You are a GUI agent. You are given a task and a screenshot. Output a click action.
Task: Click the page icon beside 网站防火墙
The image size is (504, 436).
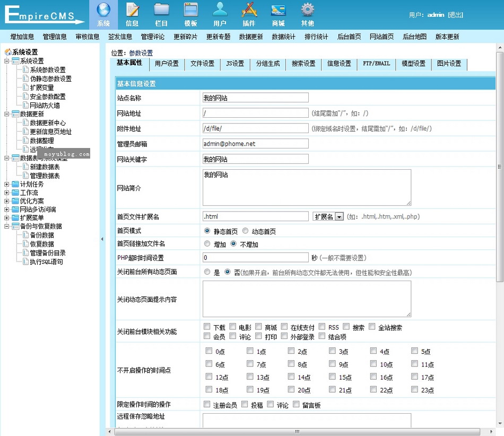pyautogui.click(x=25, y=105)
